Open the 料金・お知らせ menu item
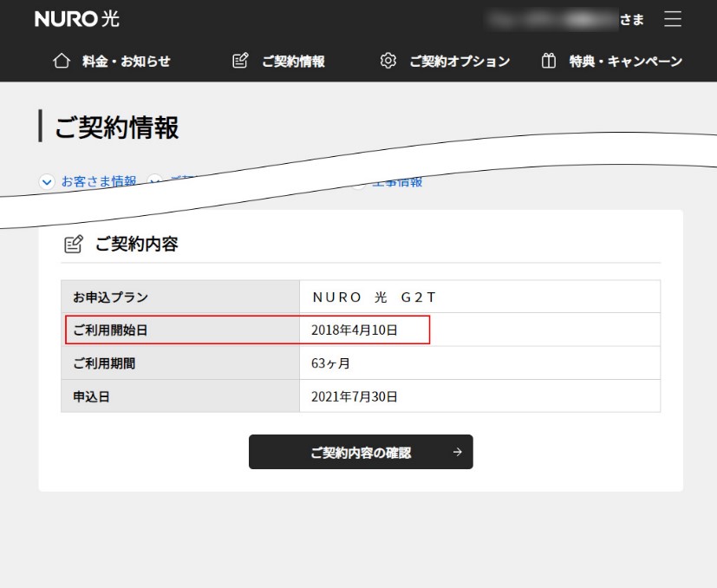 coord(126,61)
